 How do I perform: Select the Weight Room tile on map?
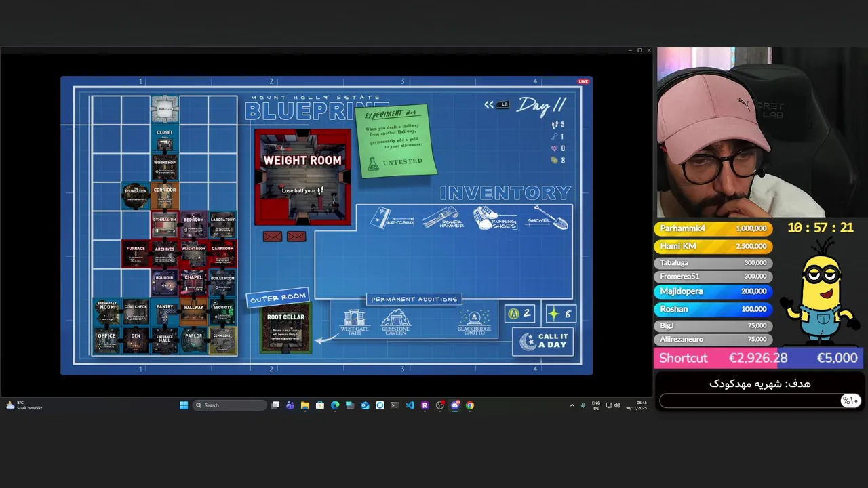click(194, 255)
